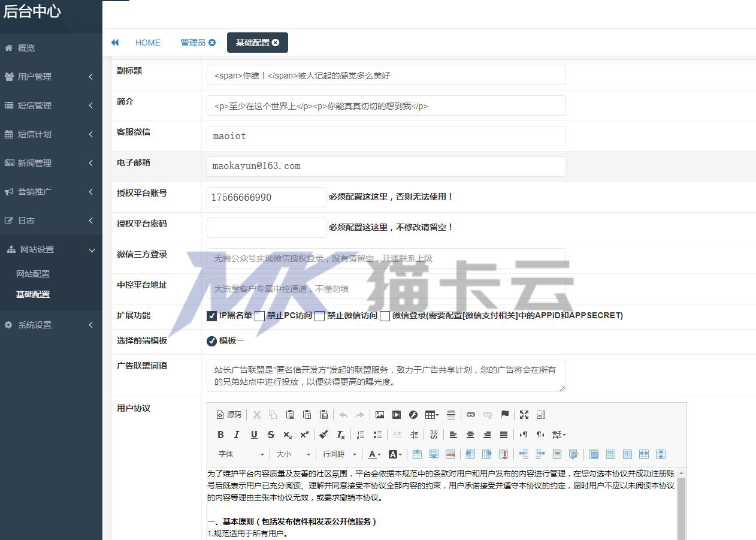The width and height of the screenshot is (756, 540).
Task: Expand 用户管理 in the sidebar
Action: point(51,77)
